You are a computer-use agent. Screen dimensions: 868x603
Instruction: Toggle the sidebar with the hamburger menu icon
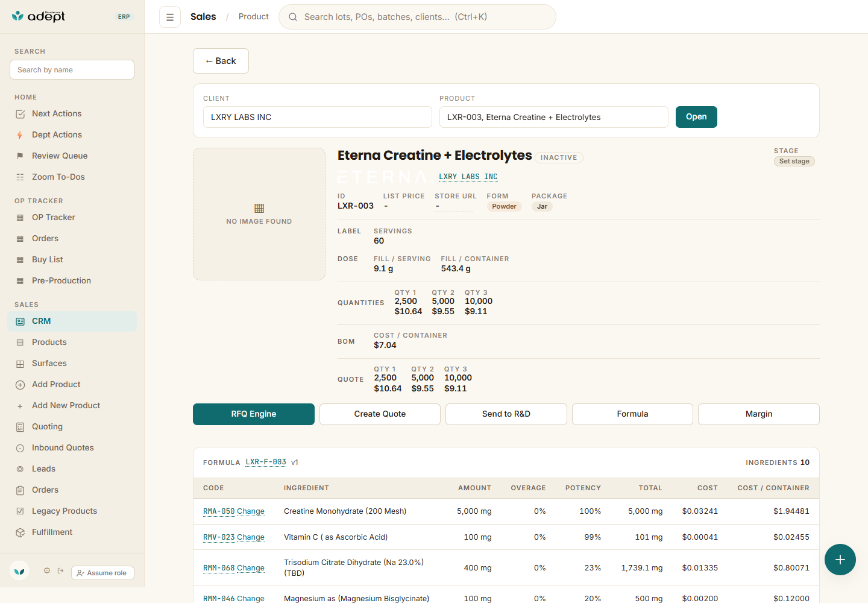[170, 17]
